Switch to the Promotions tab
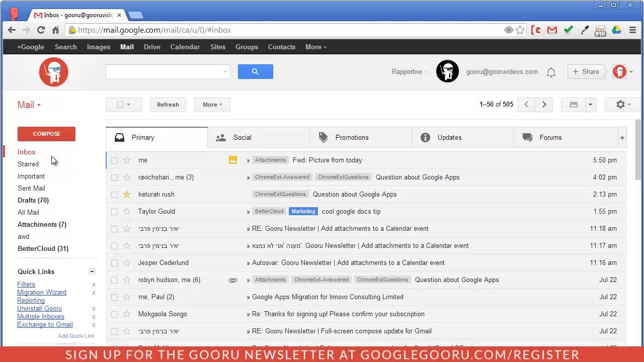Image resolution: width=644 pixels, height=362 pixels. click(x=361, y=137)
